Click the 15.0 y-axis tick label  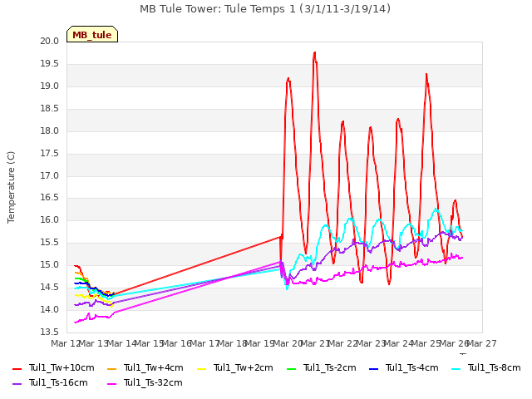point(50,264)
